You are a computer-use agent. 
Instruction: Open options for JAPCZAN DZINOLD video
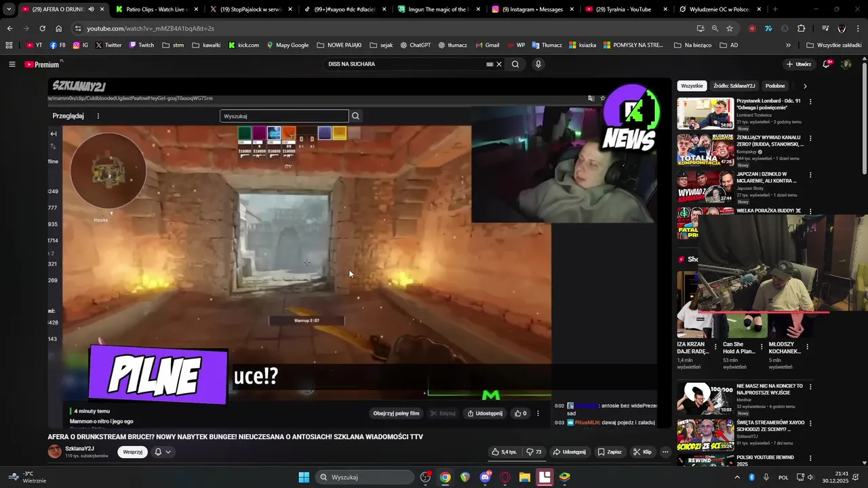click(x=810, y=175)
